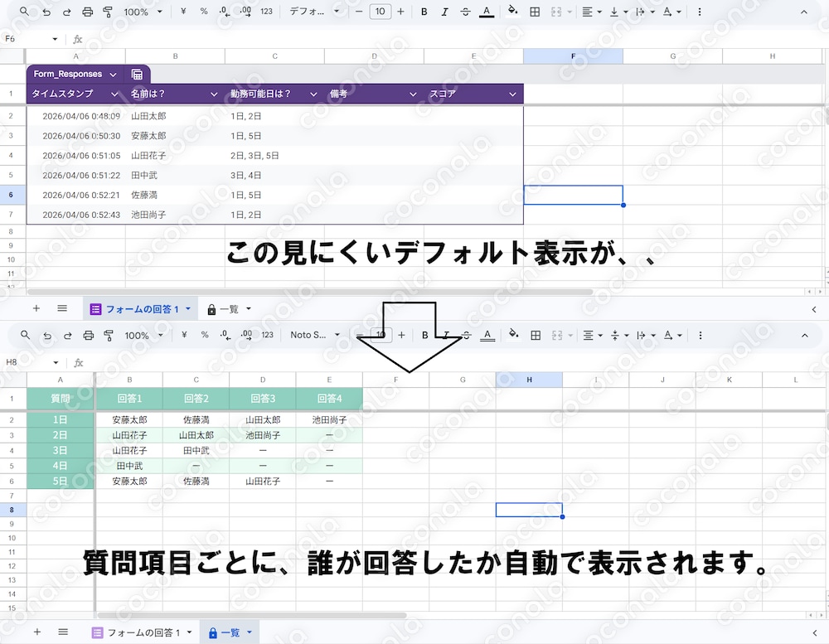Screen dimensions: 829x644
Task: Open the Form_Responses table name dropdown
Action: click(x=113, y=75)
